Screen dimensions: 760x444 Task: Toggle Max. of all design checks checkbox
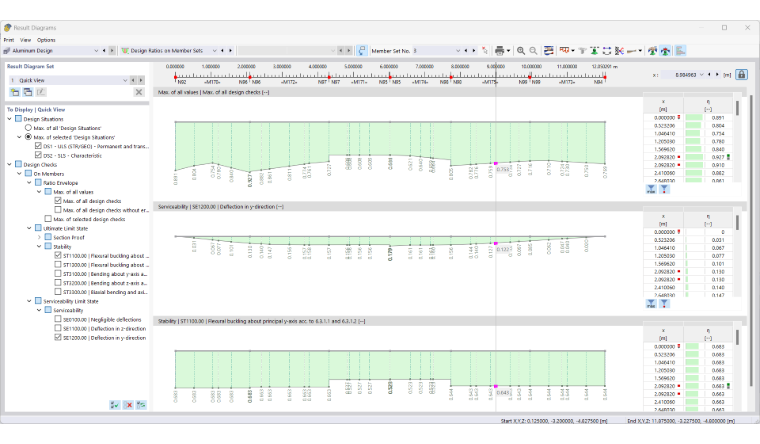[x=58, y=201]
